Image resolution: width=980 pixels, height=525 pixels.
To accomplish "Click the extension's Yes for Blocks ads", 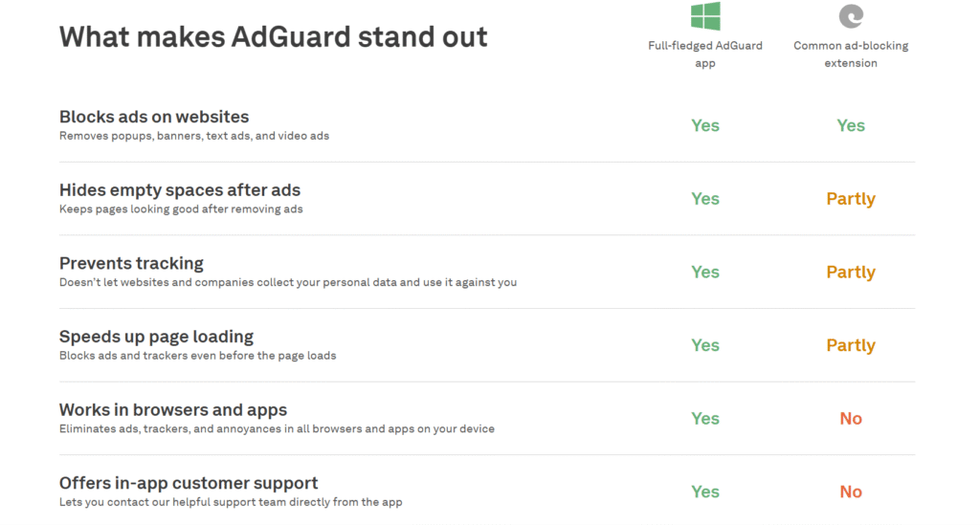I will [851, 125].
